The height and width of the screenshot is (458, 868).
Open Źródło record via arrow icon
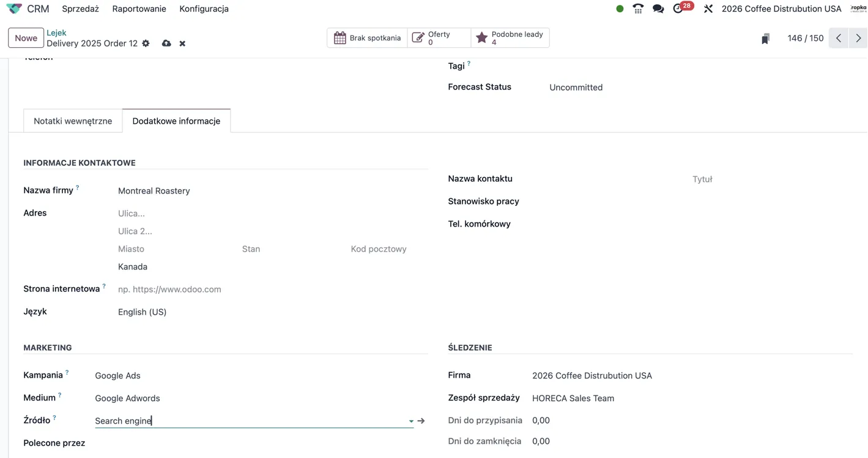421,421
